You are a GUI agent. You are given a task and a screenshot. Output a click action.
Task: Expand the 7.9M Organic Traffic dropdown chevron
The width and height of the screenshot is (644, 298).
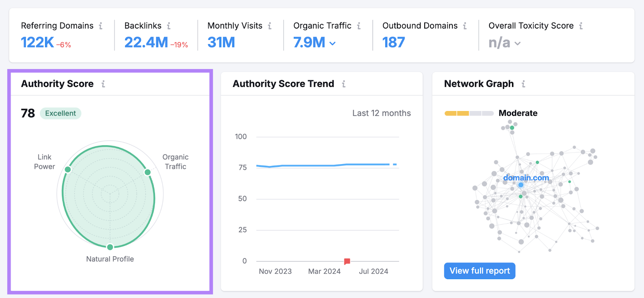pyautogui.click(x=332, y=43)
